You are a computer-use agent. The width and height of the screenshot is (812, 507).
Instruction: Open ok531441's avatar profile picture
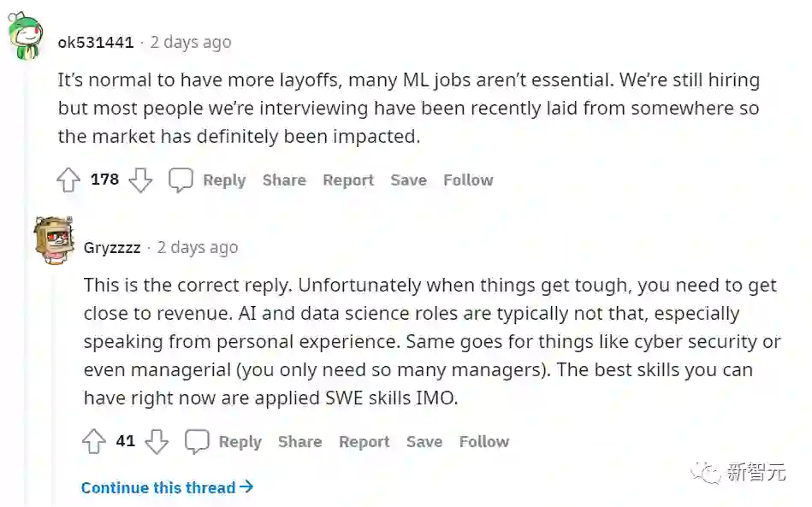26,36
